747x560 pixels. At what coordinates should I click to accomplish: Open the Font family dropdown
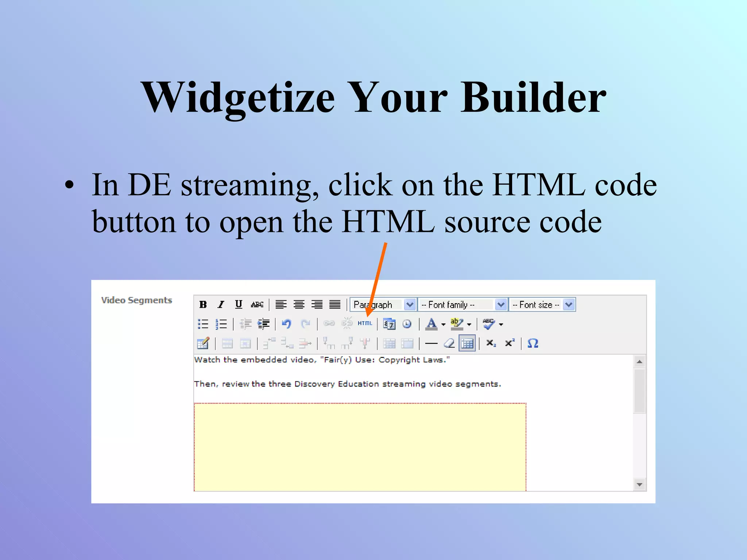click(462, 304)
